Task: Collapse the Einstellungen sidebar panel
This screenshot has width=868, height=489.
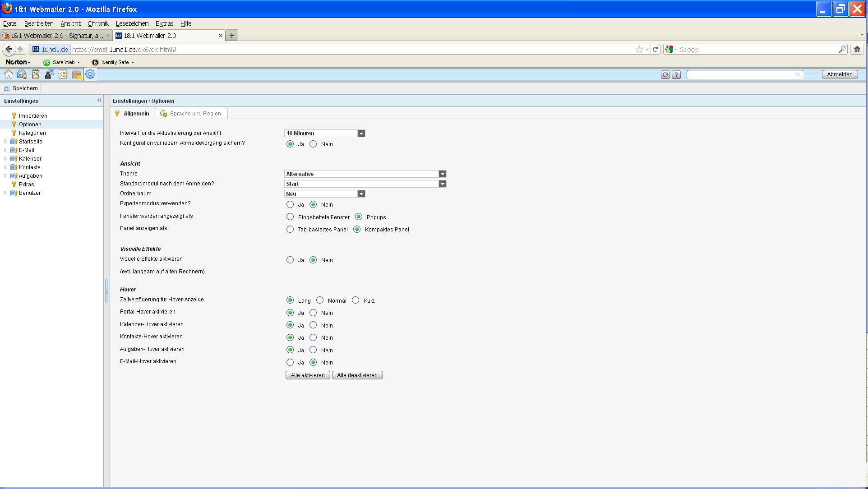Action: pos(99,101)
